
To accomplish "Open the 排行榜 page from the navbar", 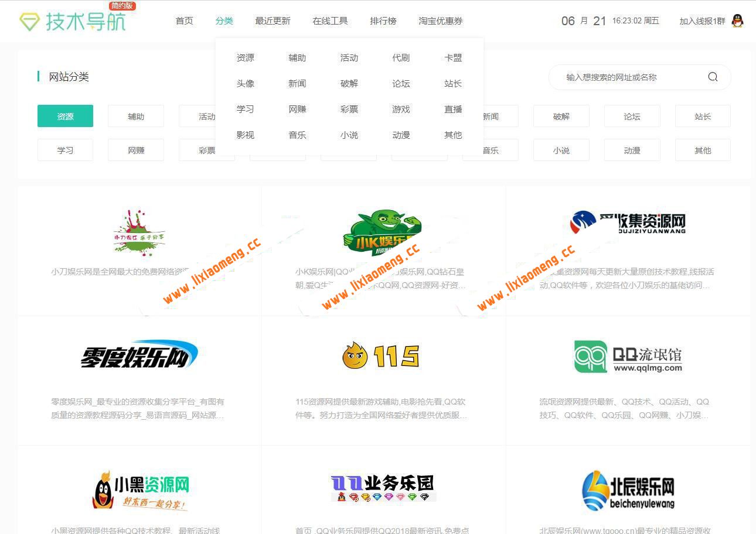I will (383, 20).
